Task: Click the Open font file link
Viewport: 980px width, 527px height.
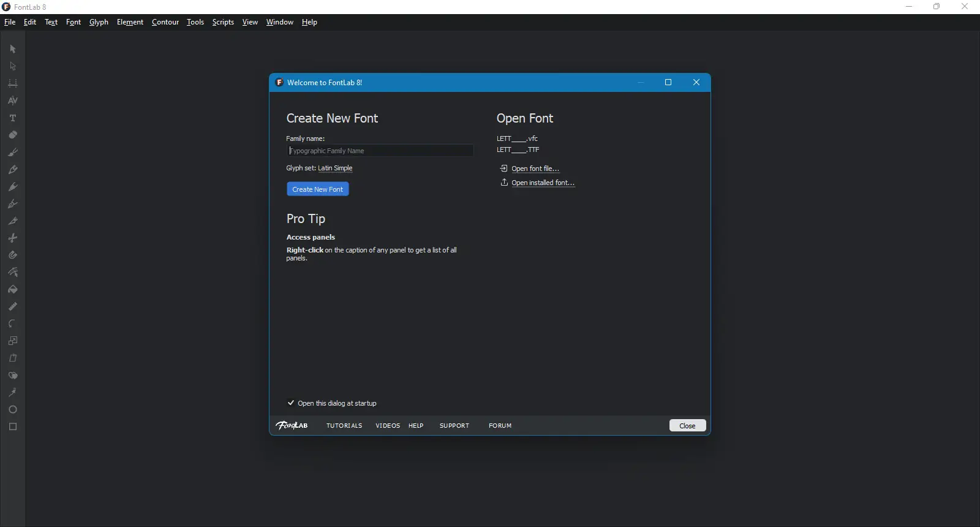Action: point(535,169)
